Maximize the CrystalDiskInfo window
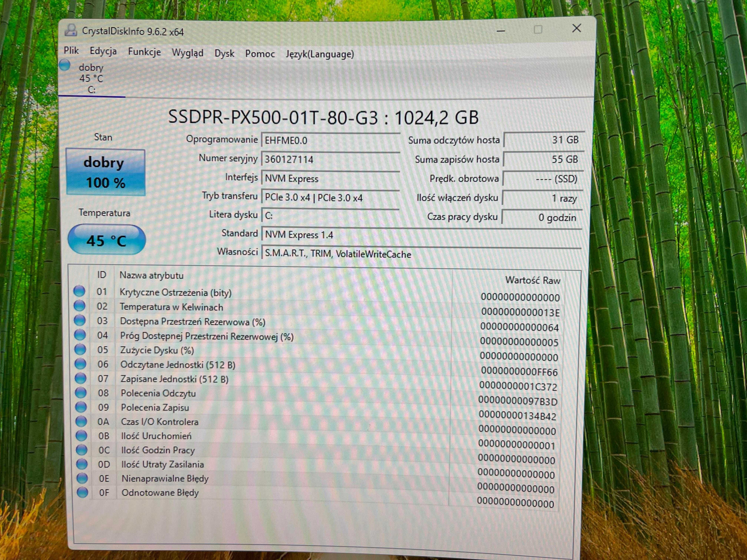Viewport: 747px width, 560px height. coord(538,29)
